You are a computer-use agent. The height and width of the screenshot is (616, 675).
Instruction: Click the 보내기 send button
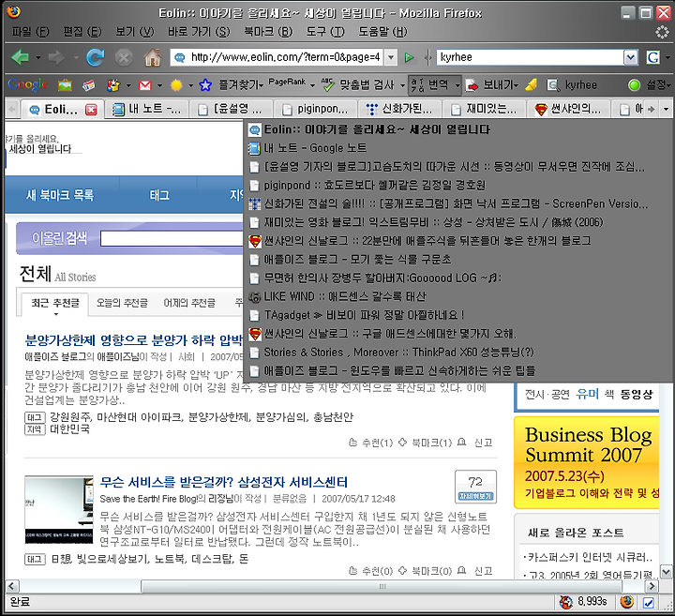tap(492, 84)
